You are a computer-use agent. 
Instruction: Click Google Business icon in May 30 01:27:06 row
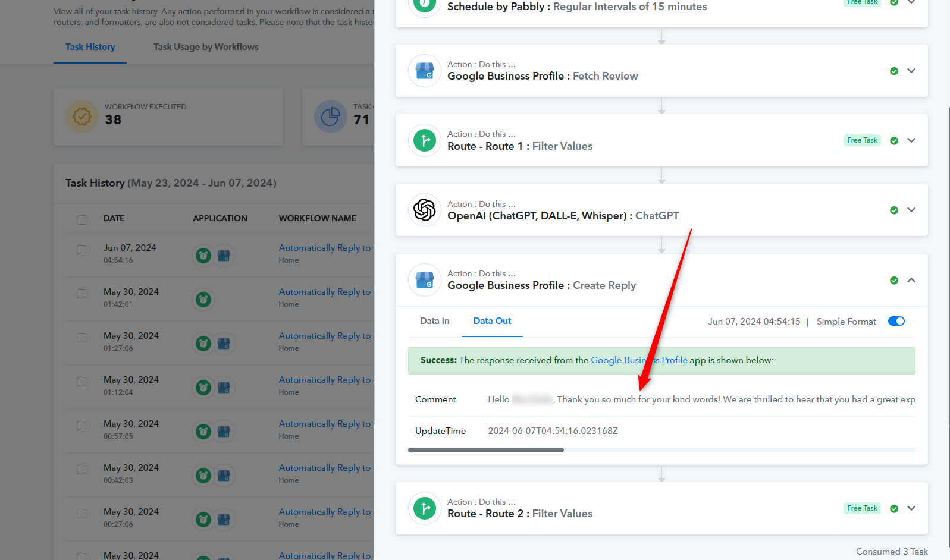coord(224,344)
